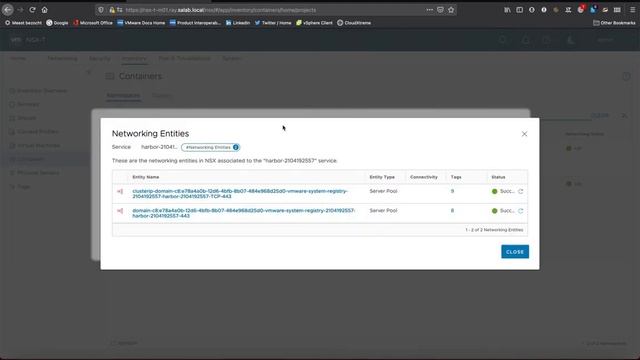Viewport: 640px width, 360px height.
Task: Go back in browser history
Action: pyautogui.click(x=8, y=10)
